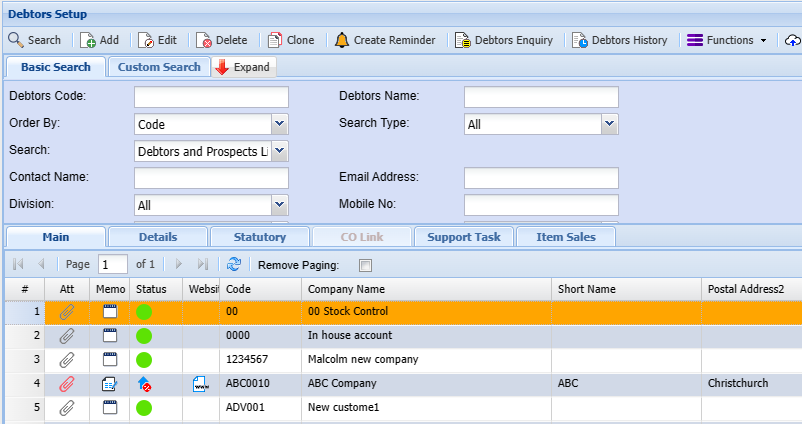This screenshot has height=424, width=802.
Task: Click the refresh icon in paging bar
Action: [x=234, y=265]
